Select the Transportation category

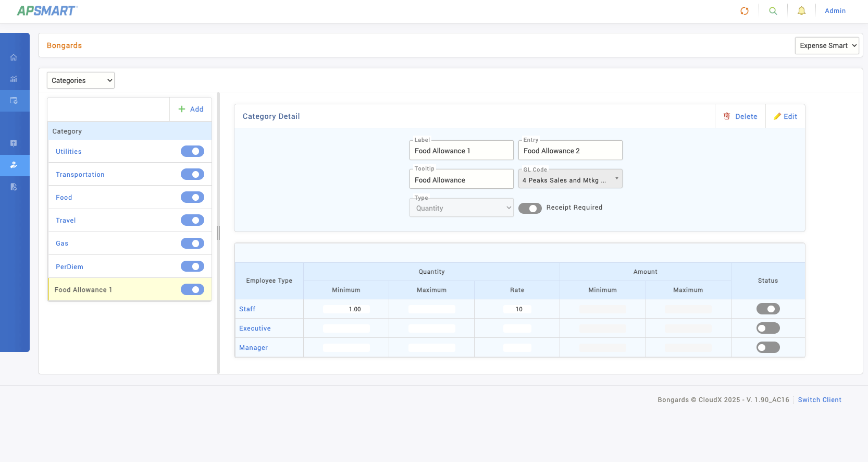(x=80, y=175)
